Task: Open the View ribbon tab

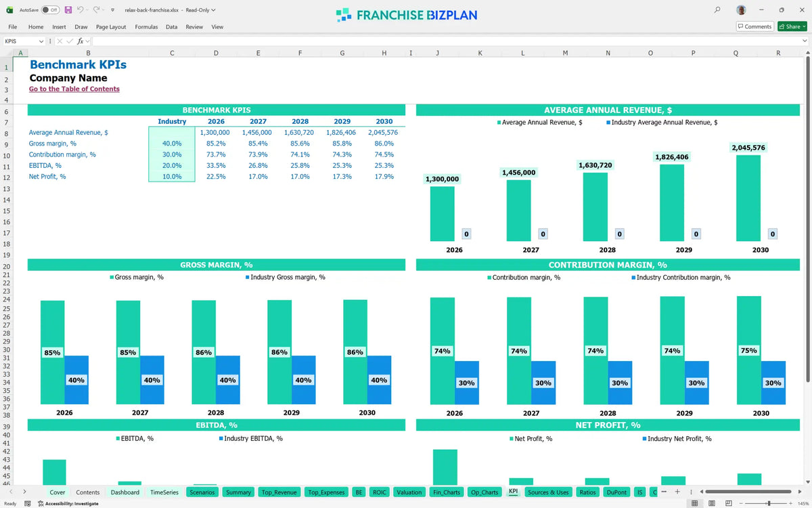Action: tap(217, 27)
